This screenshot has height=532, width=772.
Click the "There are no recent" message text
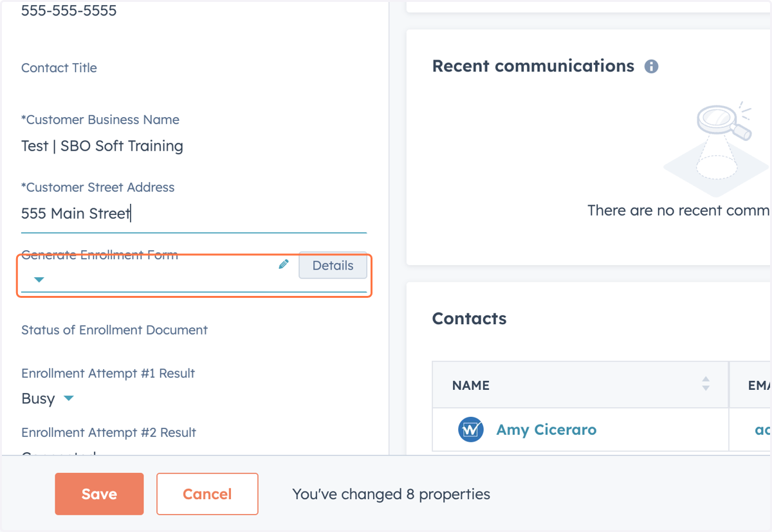coord(679,210)
